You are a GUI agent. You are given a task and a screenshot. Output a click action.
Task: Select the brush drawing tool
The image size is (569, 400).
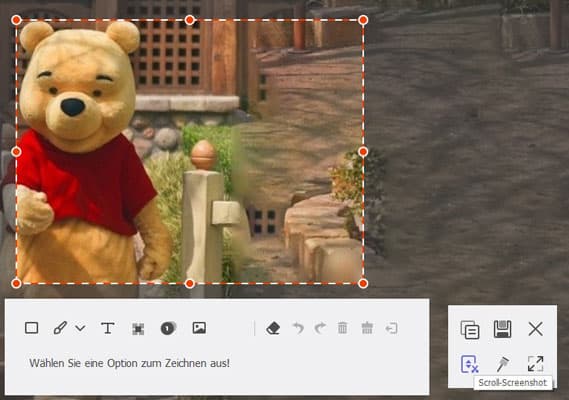coord(60,328)
